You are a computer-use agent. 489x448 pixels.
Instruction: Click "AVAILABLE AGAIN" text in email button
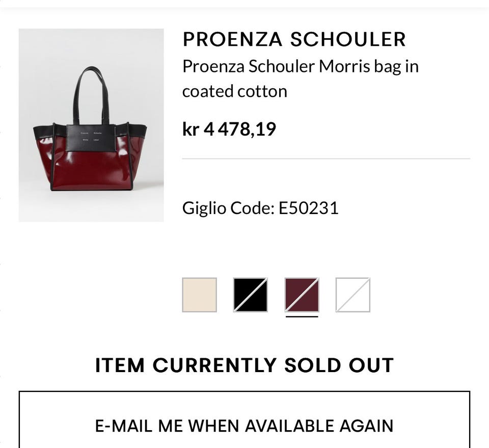tap(319, 426)
